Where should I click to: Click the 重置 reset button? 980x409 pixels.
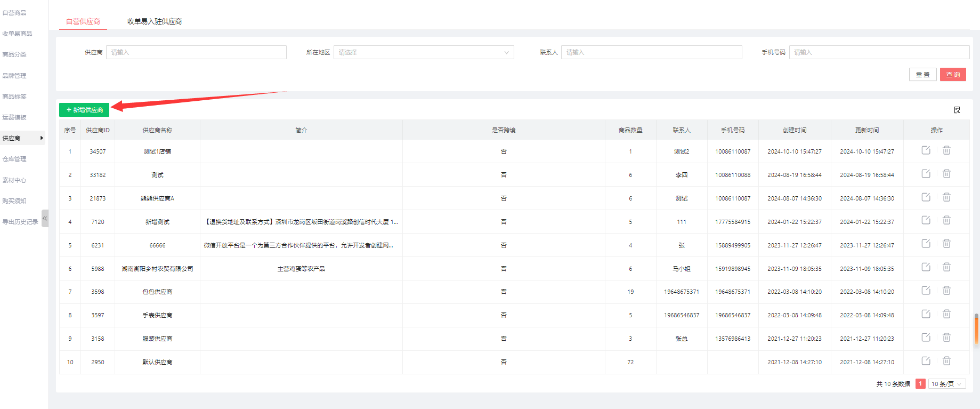[x=922, y=75]
